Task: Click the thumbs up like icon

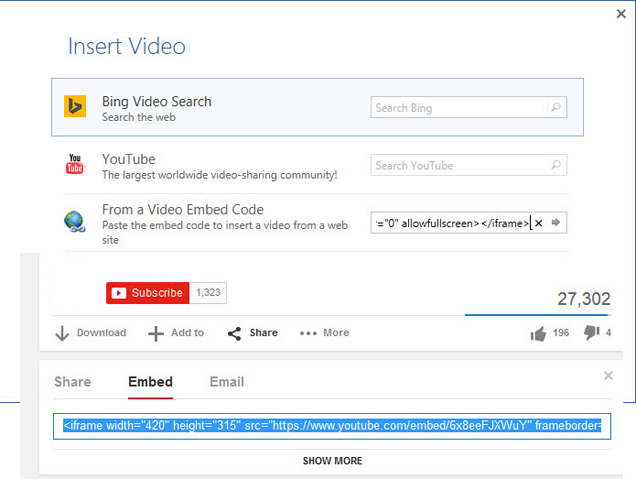Action: click(x=539, y=333)
